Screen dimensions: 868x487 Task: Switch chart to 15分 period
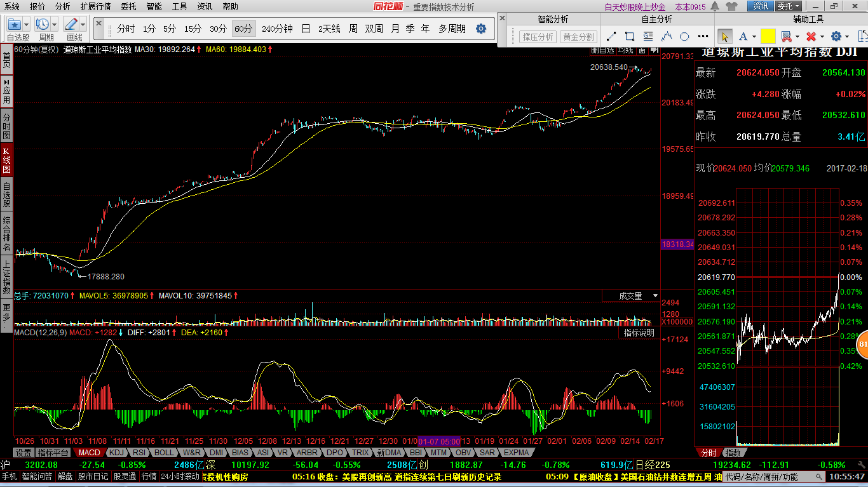point(193,29)
